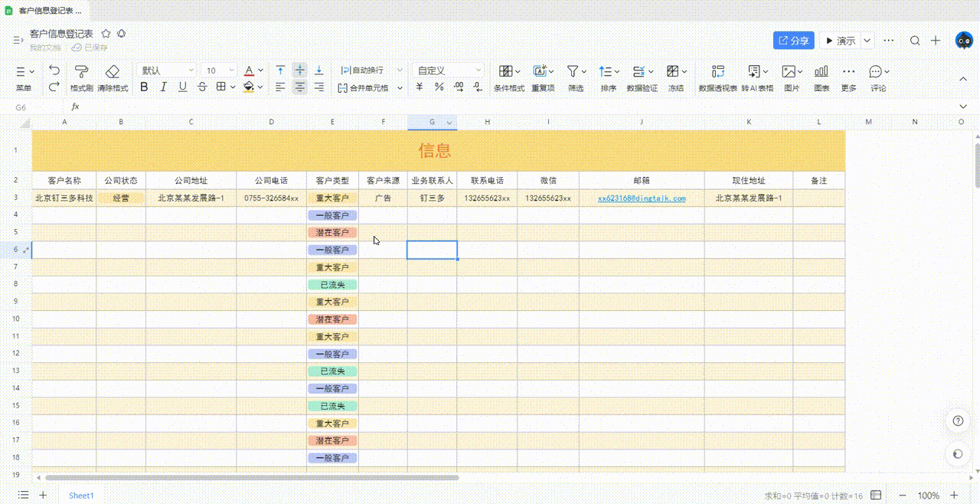Select the clear formatting 清除格式 eraser

pyautogui.click(x=113, y=71)
